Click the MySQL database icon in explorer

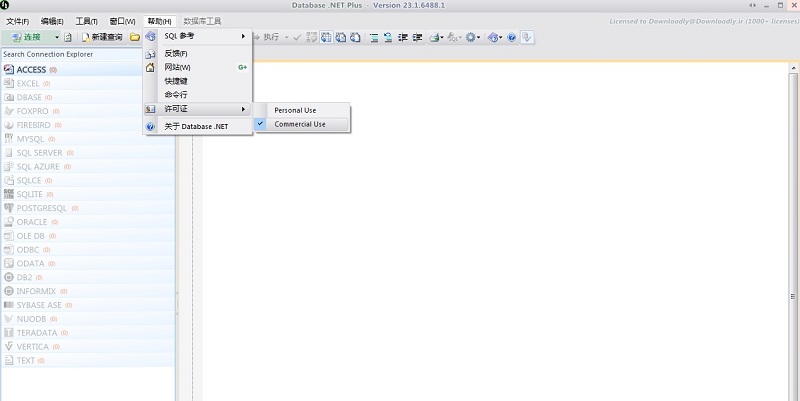pos(9,139)
